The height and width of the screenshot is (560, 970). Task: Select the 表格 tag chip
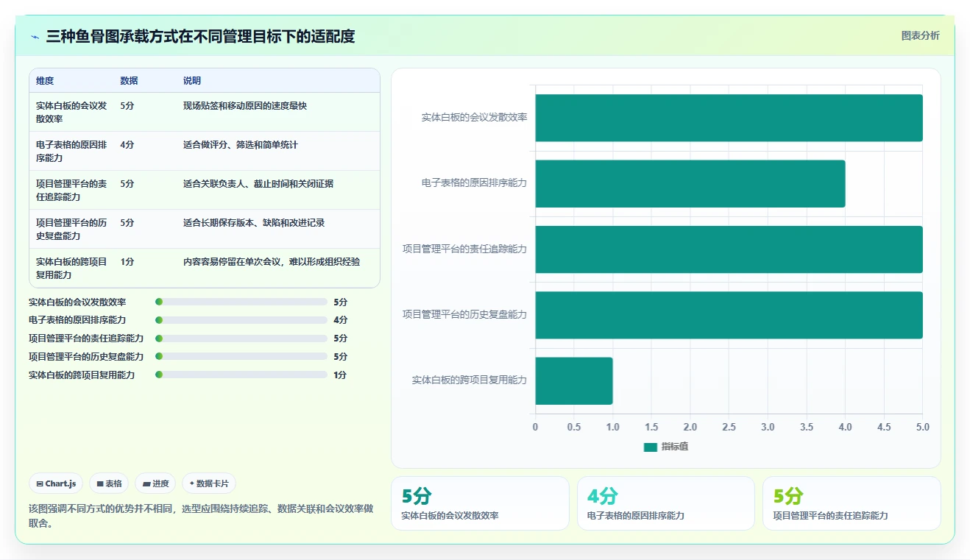point(109,483)
